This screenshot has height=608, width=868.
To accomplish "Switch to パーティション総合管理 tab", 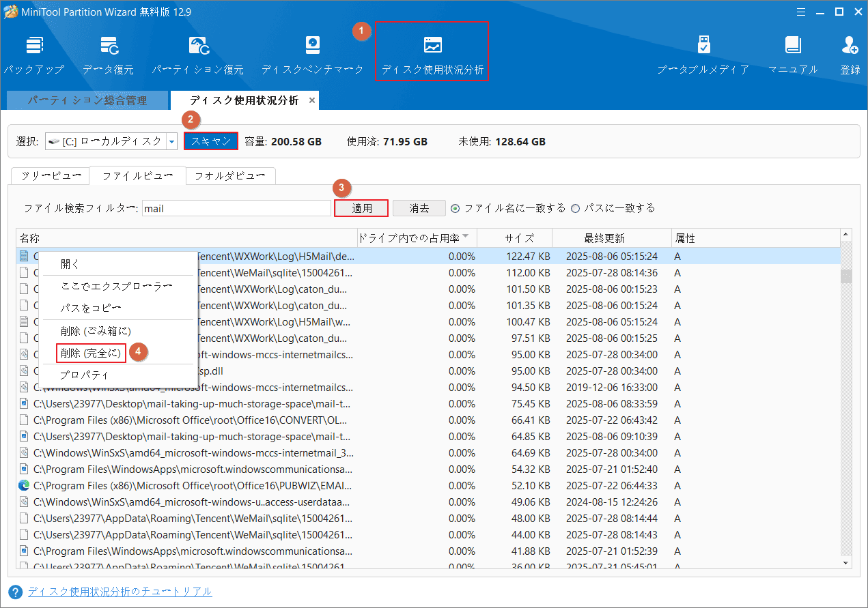I will pyautogui.click(x=87, y=100).
